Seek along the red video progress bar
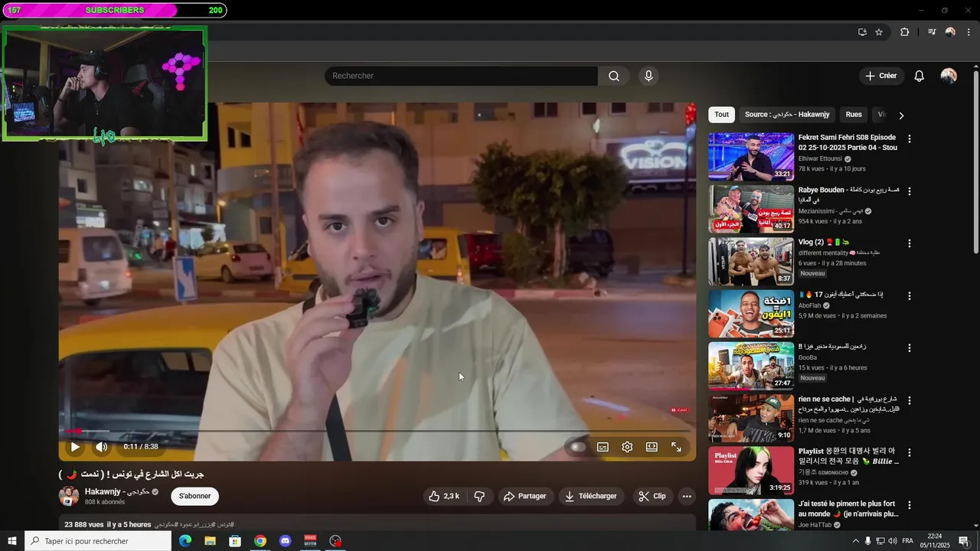Viewport: 980px width, 551px height. click(x=377, y=431)
